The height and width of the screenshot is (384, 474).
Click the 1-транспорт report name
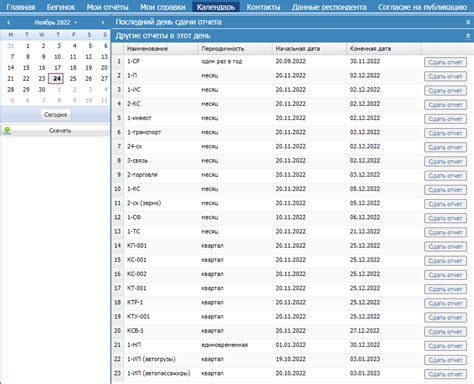(x=144, y=132)
